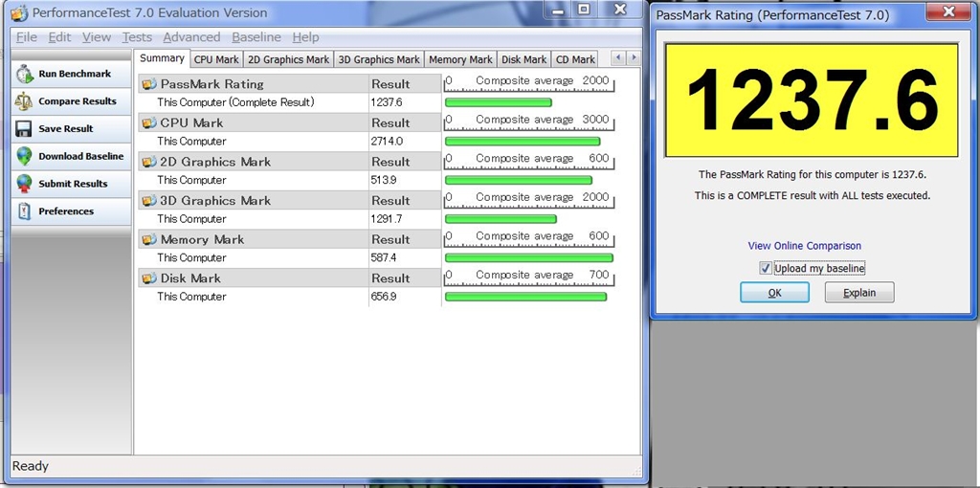Click the Download Baseline globe icon
Screen dimensions: 980x488
[x=24, y=156]
